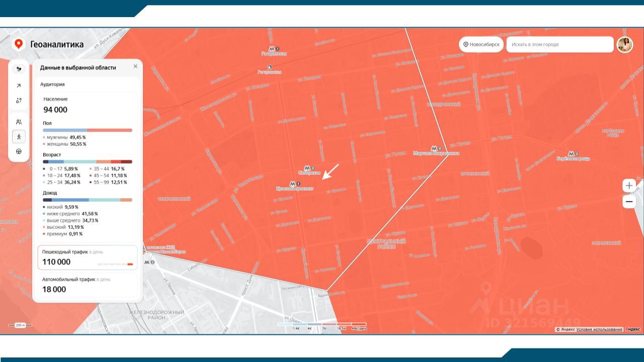644x362 pixels.
Task: Click the '45 – 54 11,18 %' age entry
Action: click(x=108, y=175)
